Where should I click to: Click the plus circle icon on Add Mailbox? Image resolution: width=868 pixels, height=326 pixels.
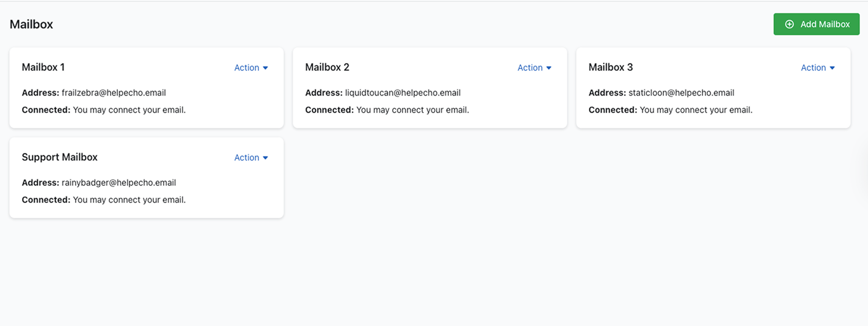(789, 24)
